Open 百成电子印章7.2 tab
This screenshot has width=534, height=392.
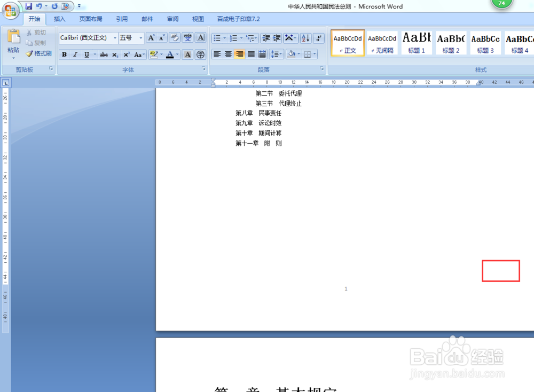[x=238, y=19]
